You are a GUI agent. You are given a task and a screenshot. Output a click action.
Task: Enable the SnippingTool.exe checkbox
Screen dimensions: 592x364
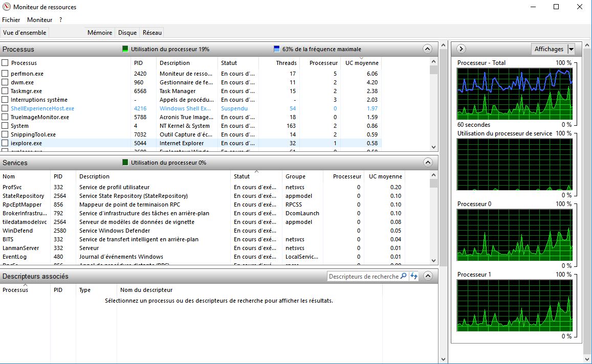[x=5, y=134]
